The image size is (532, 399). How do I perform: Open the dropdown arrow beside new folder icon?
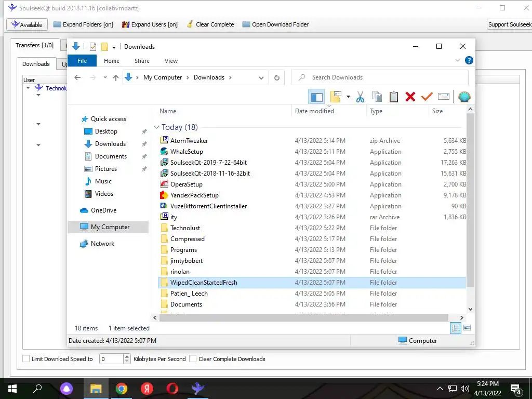pyautogui.click(x=348, y=97)
